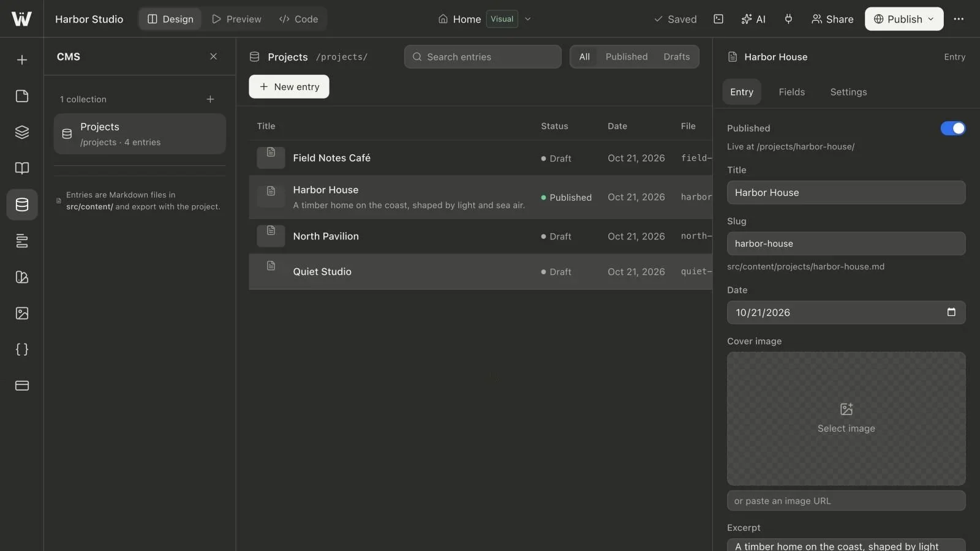Open the Assets image icon in sidebar
Viewport: 980px width, 551px height.
click(22, 313)
